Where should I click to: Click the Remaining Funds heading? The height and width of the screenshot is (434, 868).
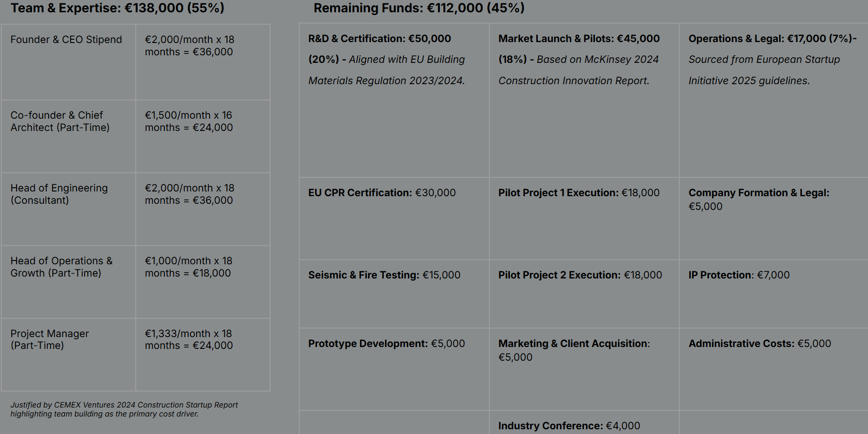pyautogui.click(x=419, y=8)
